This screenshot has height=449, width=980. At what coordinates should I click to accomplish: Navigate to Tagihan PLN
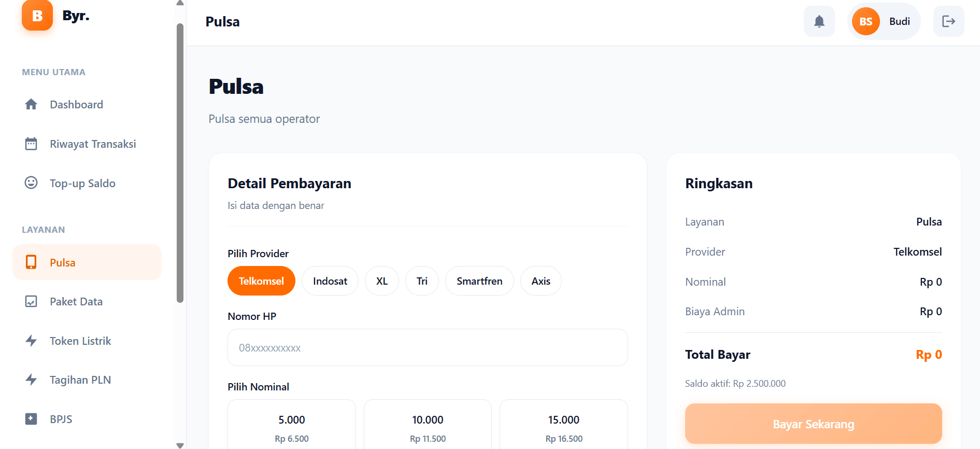tap(87, 380)
